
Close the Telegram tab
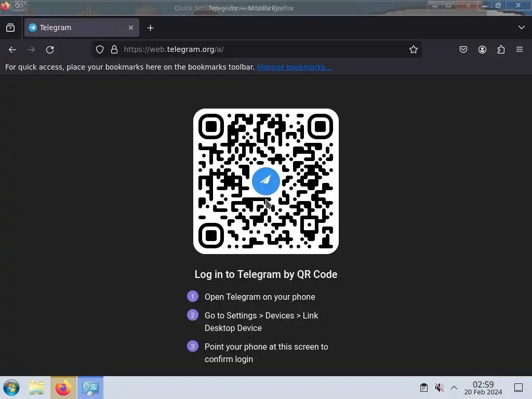[x=131, y=28]
